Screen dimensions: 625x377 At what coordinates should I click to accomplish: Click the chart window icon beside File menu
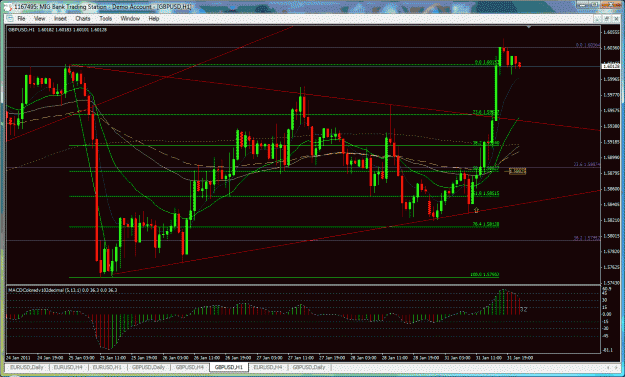click(x=10, y=19)
